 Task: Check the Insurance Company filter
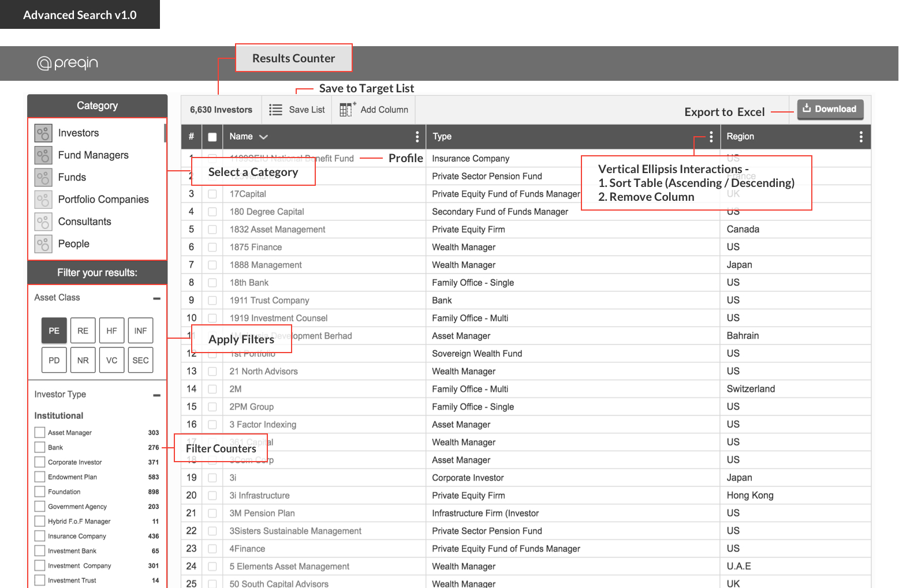tap(40, 536)
